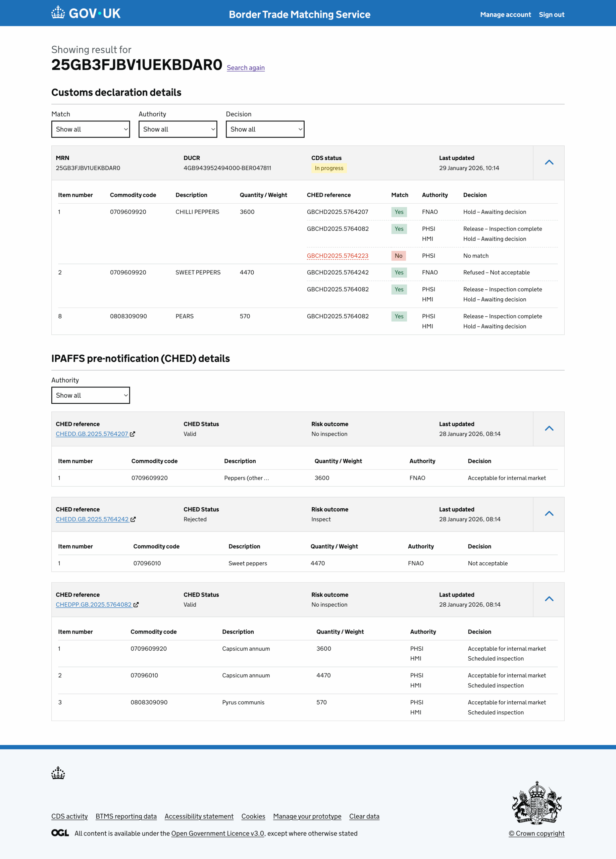Collapse the MRN customs declaration panel chevron
The width and height of the screenshot is (616, 859).
[x=549, y=162]
